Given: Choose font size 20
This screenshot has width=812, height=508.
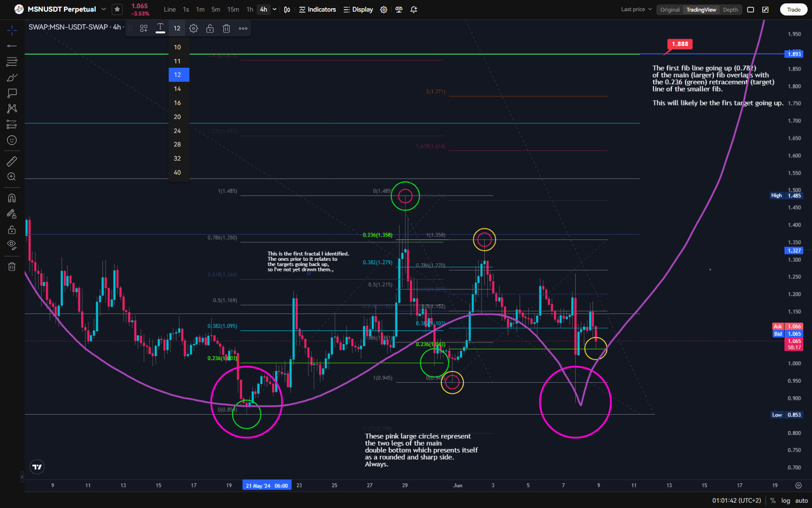Looking at the screenshot, I should [x=178, y=117].
